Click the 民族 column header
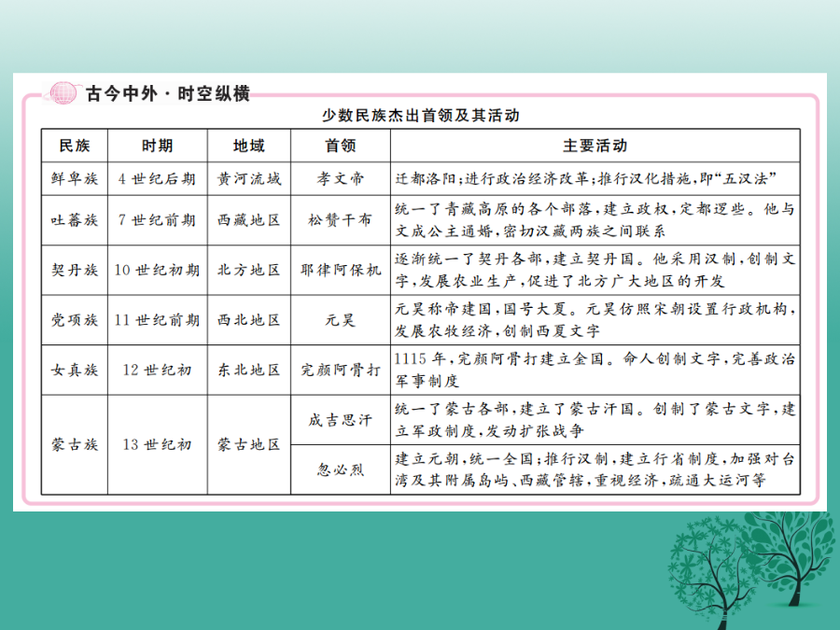This screenshot has height=630, width=840. click(x=75, y=146)
